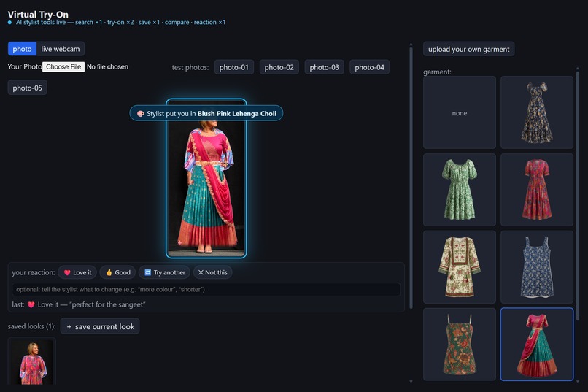Select the dark floral maxi dress garment
This screenshot has width=588, height=392.
[537, 112]
